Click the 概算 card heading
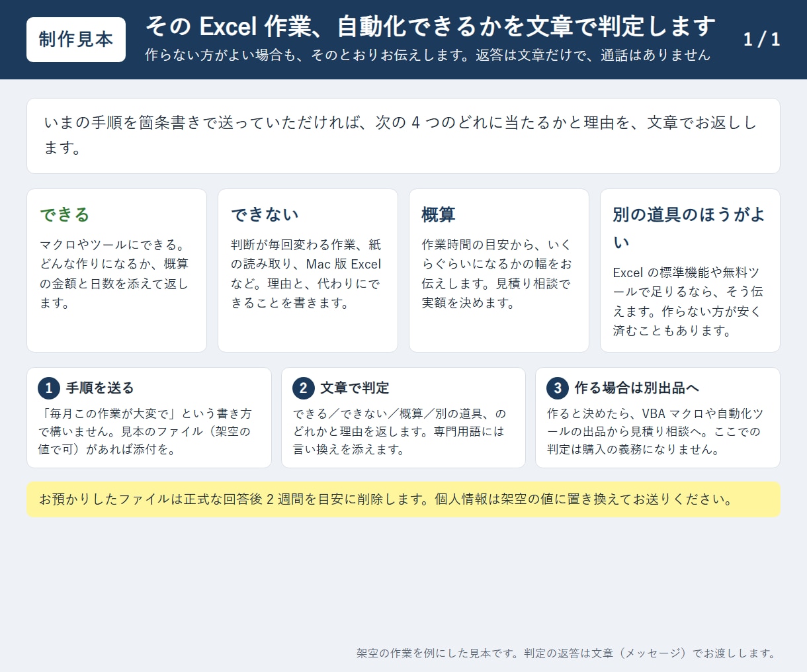The width and height of the screenshot is (807, 672). (x=439, y=214)
